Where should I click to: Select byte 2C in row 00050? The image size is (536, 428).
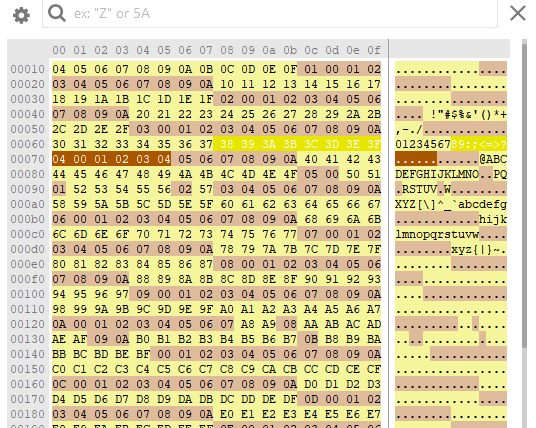59,129
